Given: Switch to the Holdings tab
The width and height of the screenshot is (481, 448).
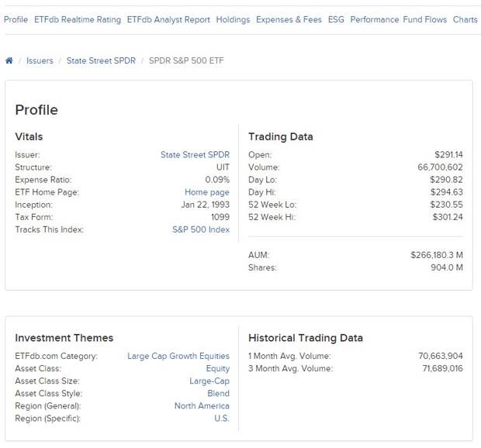Looking at the screenshot, I should click(234, 19).
